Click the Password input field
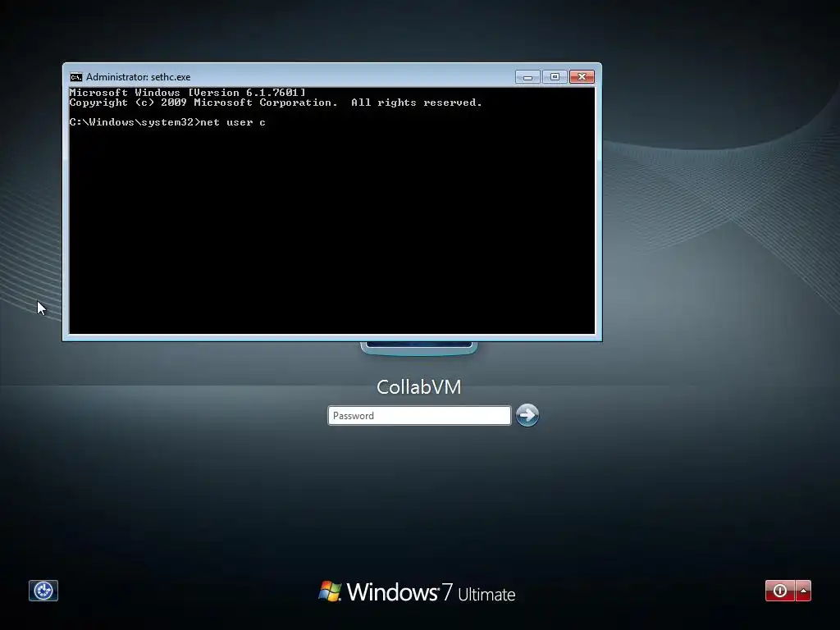This screenshot has width=840, height=630. pos(419,416)
